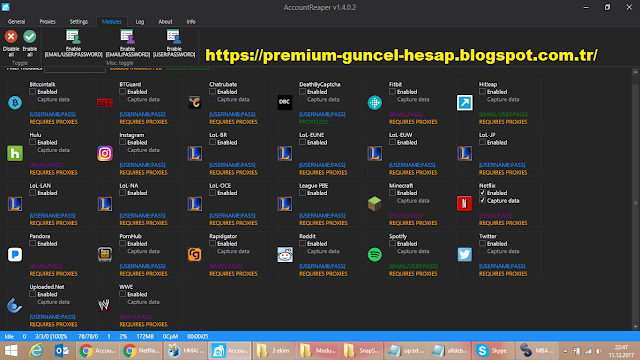Screen dimensions: 640x360
Task: Click the Uploaded.Net module icon
Action: pos(15,305)
